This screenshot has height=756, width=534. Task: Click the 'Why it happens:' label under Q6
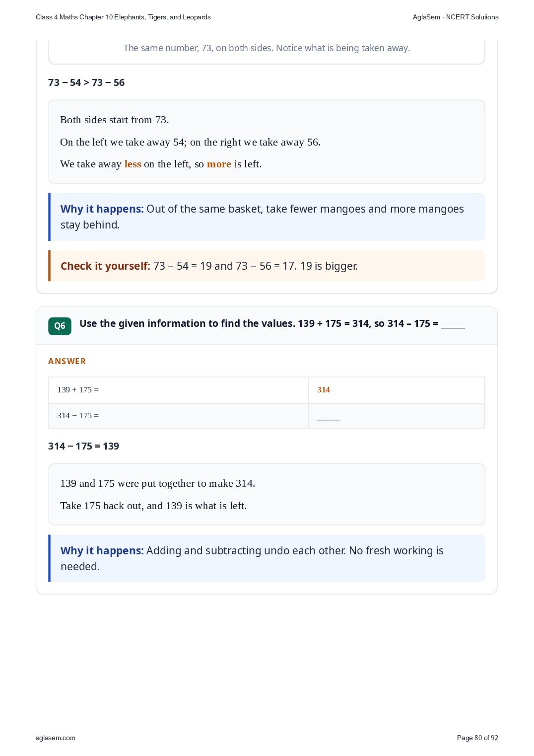[x=102, y=550]
